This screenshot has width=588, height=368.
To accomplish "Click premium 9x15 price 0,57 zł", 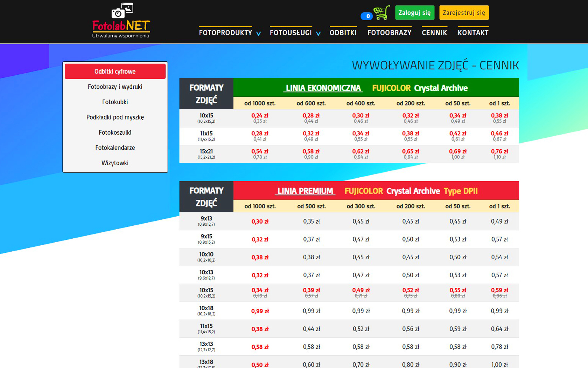I will [x=499, y=239].
